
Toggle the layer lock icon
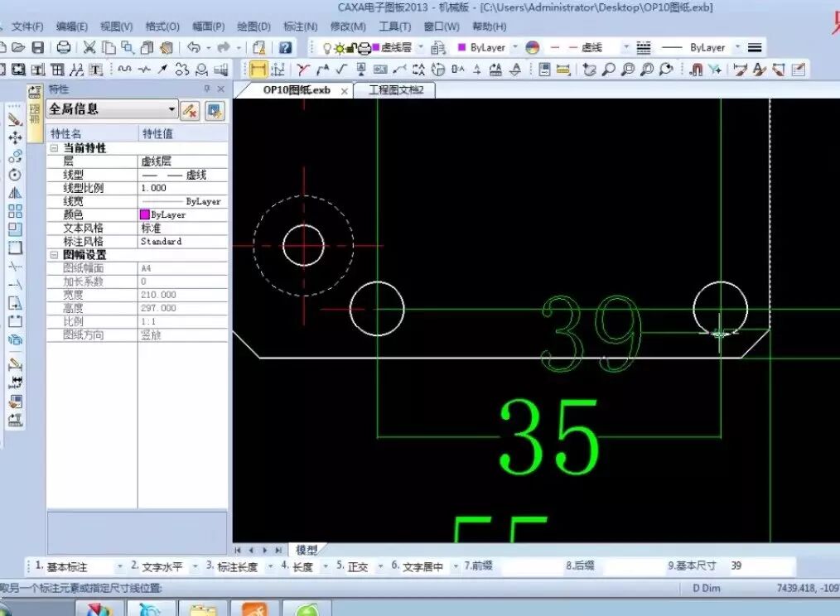(352, 48)
